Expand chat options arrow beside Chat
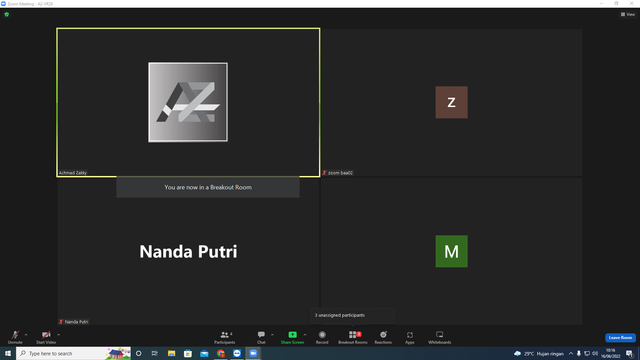Viewport: 640px width, 360px height. pos(272,335)
